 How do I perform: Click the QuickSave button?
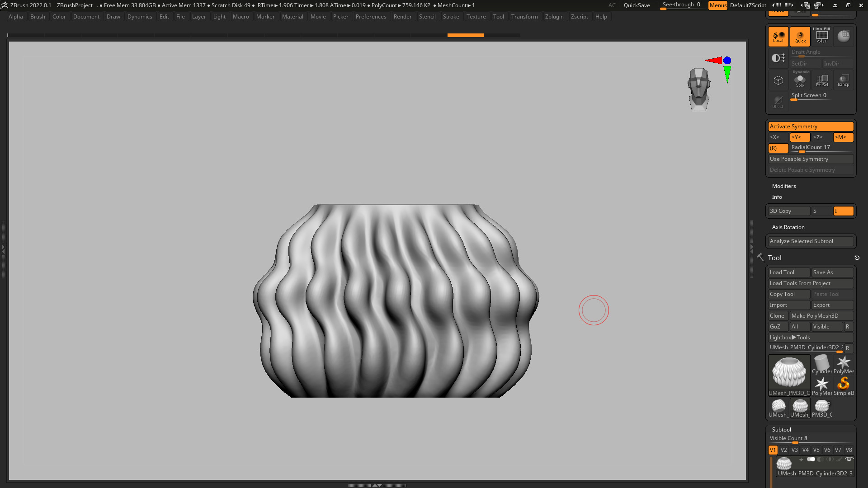pos(637,5)
